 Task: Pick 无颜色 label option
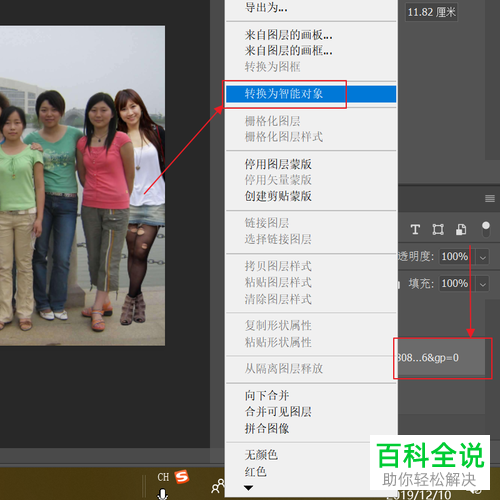point(298,455)
